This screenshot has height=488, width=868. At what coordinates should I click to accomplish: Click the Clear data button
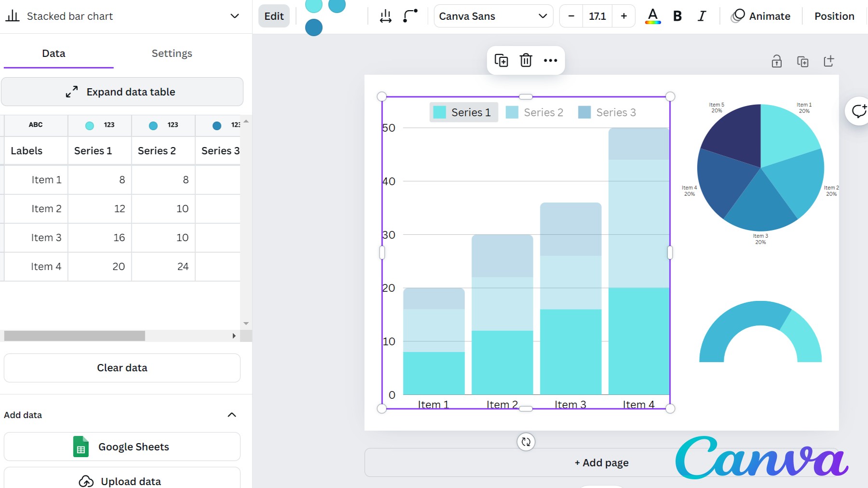click(122, 368)
